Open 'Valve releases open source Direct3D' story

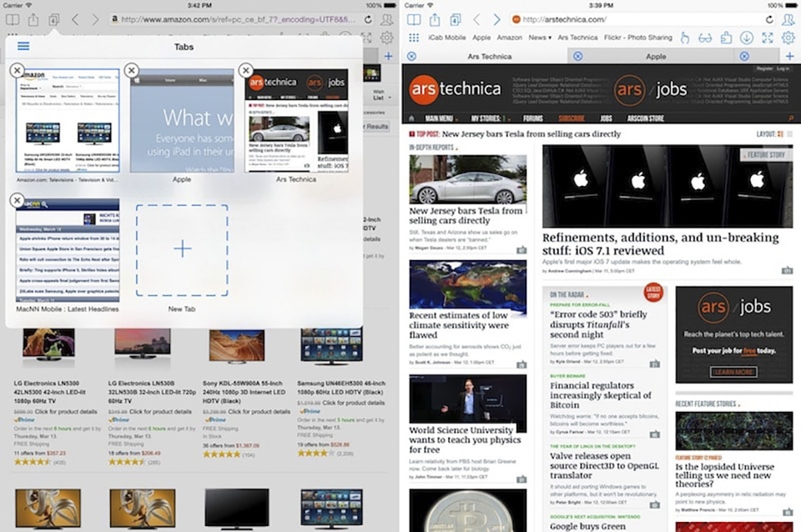click(x=604, y=465)
